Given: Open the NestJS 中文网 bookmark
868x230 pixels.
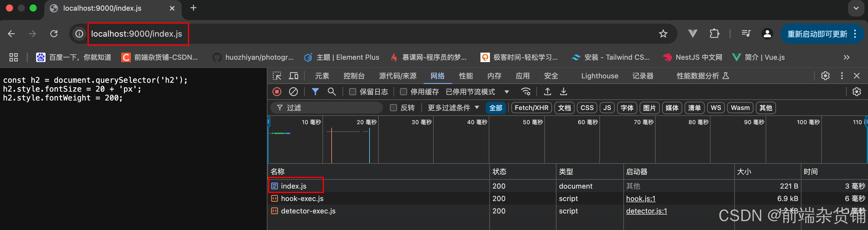Looking at the screenshot, I should coord(693,57).
